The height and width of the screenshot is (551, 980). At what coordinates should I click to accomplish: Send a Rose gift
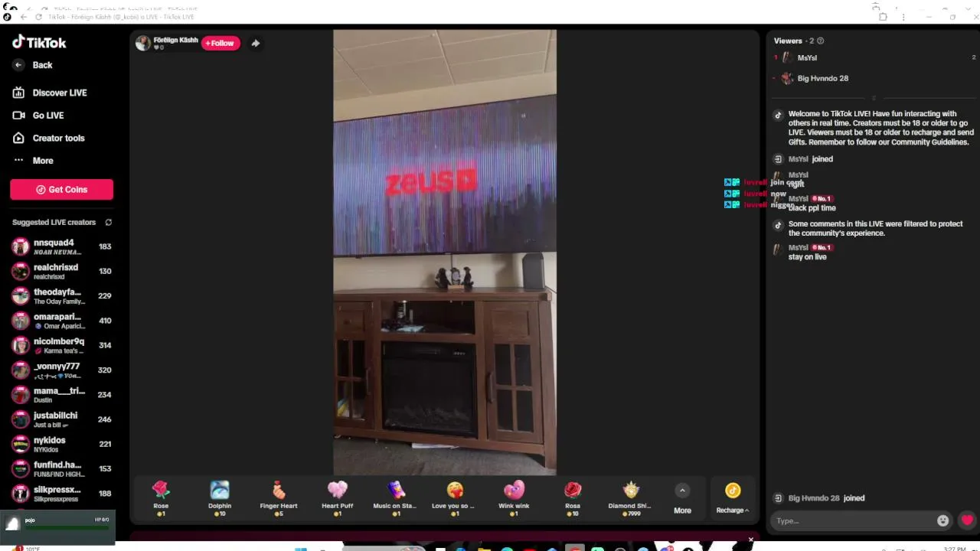[161, 498]
